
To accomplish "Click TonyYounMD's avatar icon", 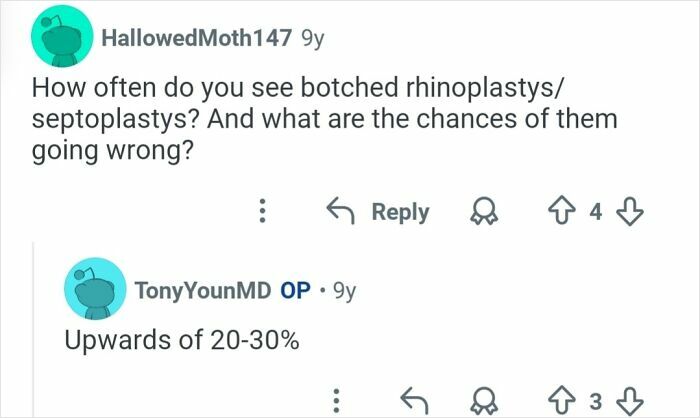I will coord(93,289).
